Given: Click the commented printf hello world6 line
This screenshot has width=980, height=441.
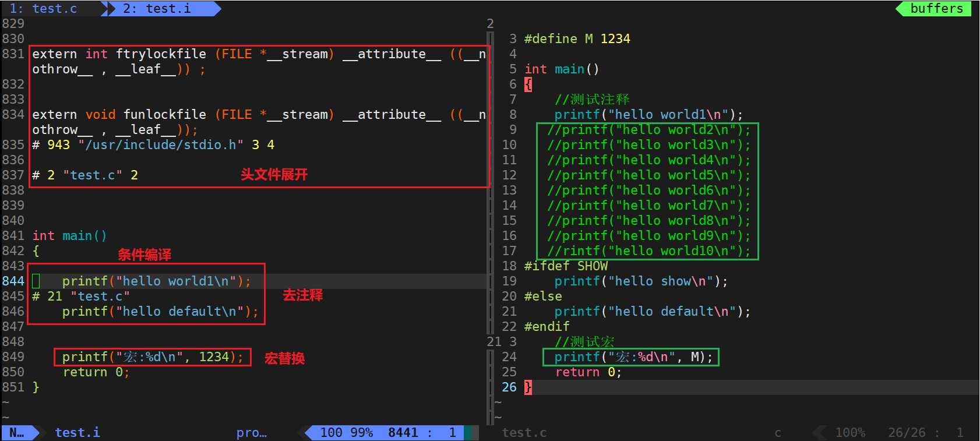Looking at the screenshot, I should (649, 190).
